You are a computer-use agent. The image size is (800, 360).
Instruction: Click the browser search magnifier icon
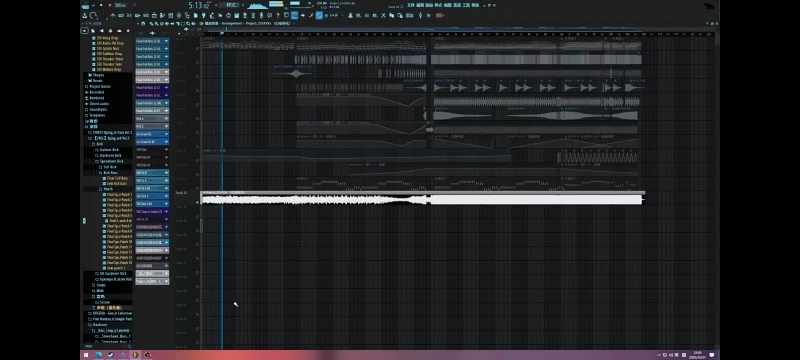click(x=130, y=346)
